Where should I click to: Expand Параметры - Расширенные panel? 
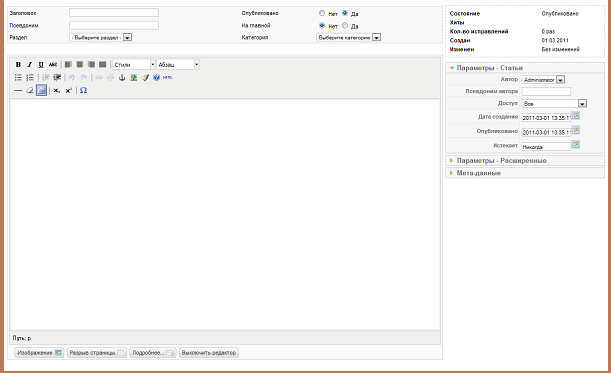click(524, 161)
